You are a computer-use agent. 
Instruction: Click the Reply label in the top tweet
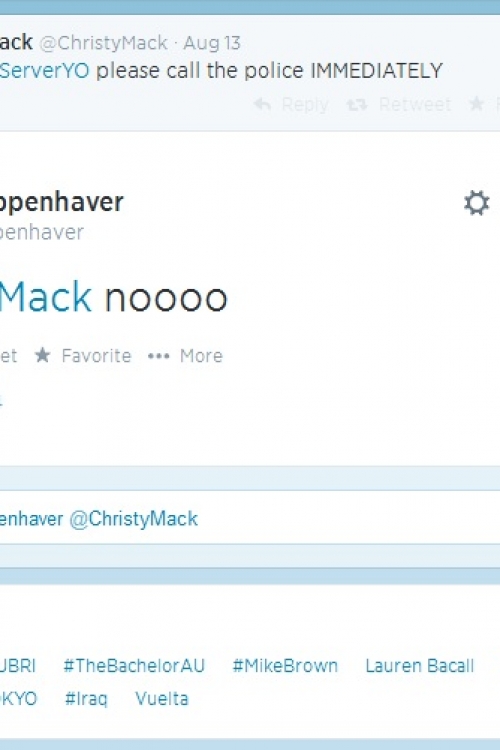[305, 104]
